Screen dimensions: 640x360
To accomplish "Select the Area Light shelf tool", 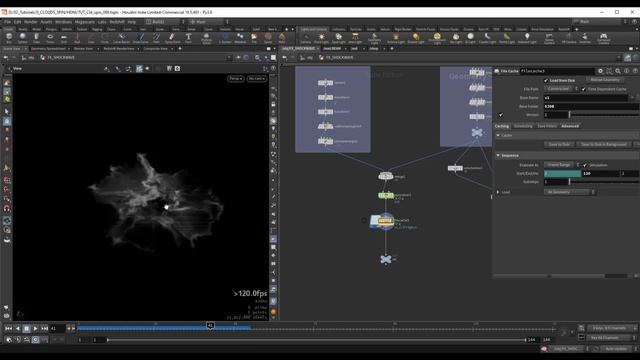I will 355,38.
